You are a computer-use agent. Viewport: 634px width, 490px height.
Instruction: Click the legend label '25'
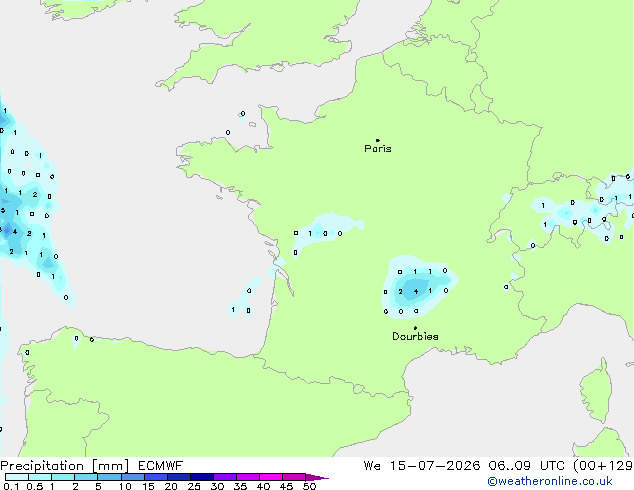[x=194, y=486]
